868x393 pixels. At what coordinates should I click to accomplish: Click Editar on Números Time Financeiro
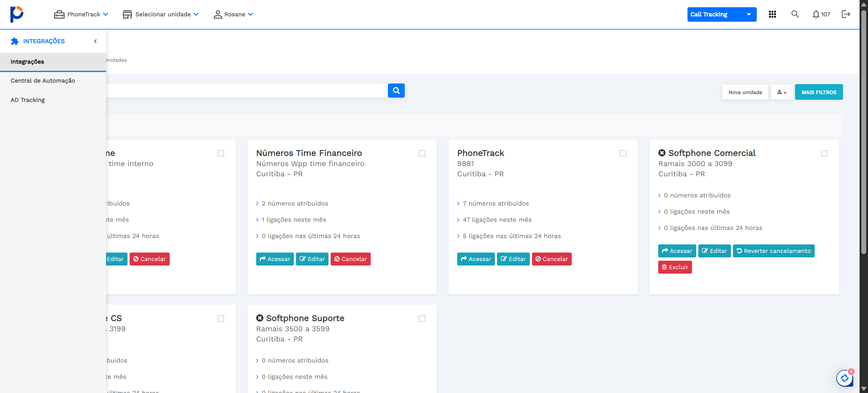pos(312,259)
